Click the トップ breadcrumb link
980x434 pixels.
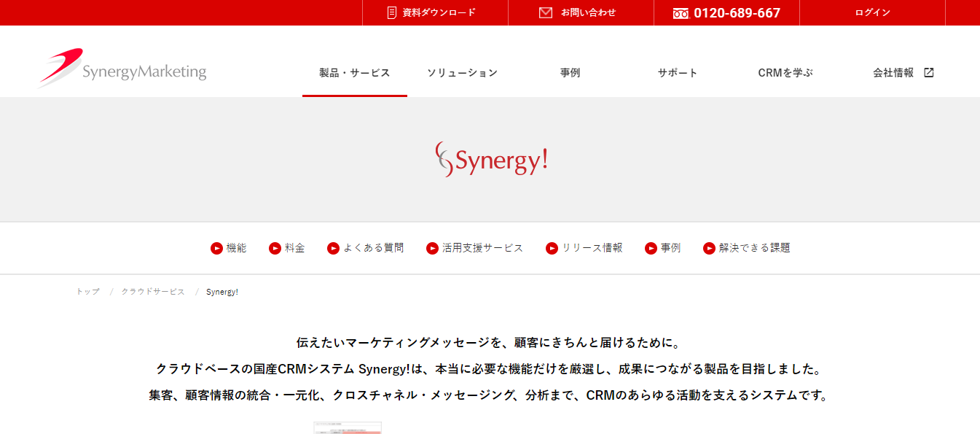(87, 291)
